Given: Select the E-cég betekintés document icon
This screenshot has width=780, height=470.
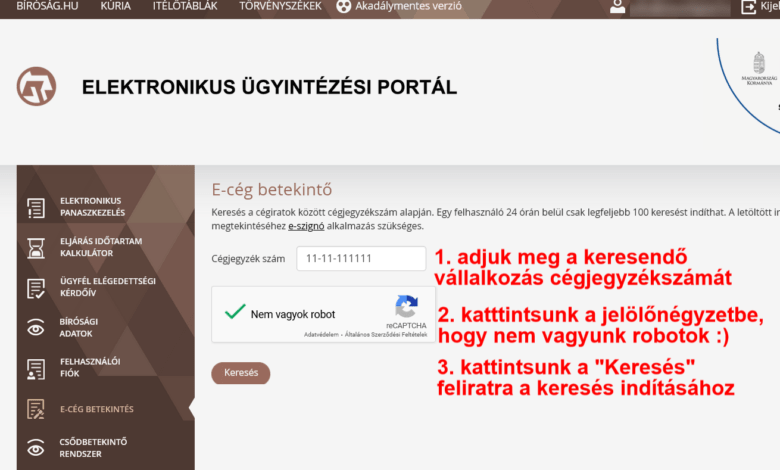Looking at the screenshot, I should [x=36, y=409].
